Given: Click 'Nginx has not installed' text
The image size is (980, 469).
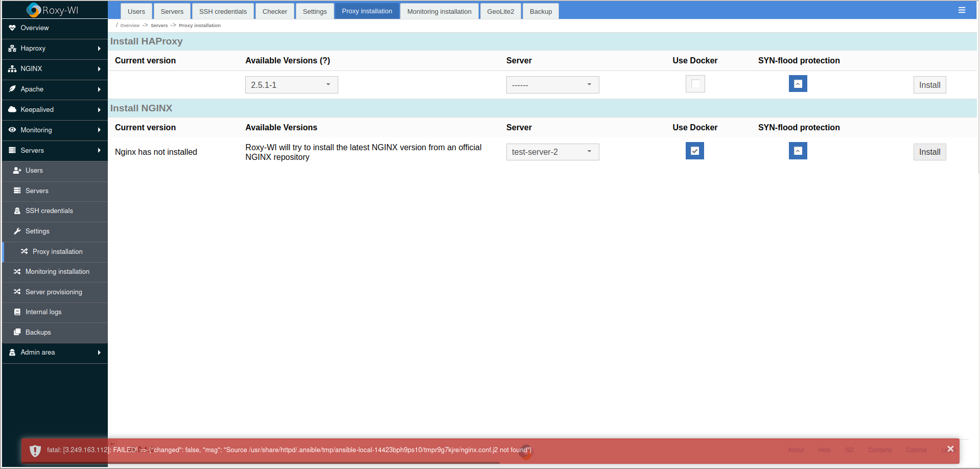Looking at the screenshot, I should (x=156, y=152).
